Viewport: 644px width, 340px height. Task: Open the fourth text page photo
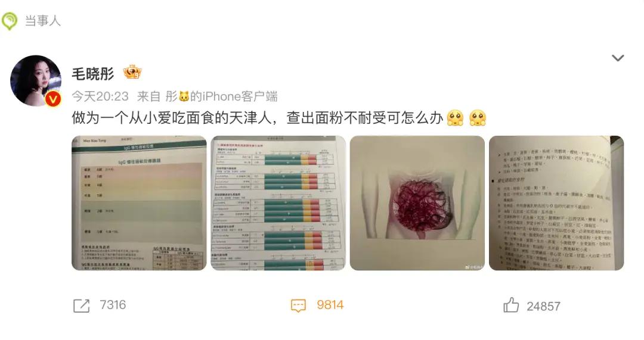pos(556,203)
